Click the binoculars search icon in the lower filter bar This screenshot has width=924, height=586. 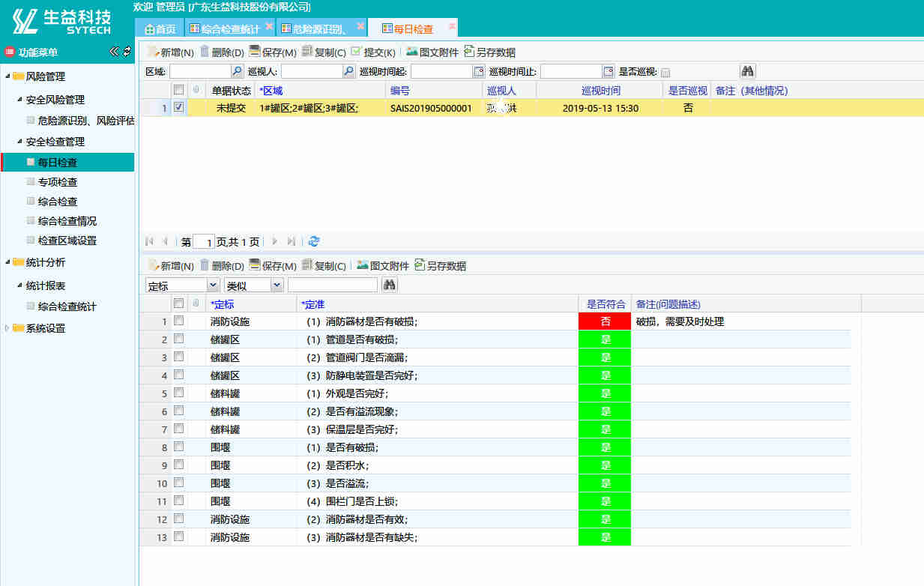(390, 285)
